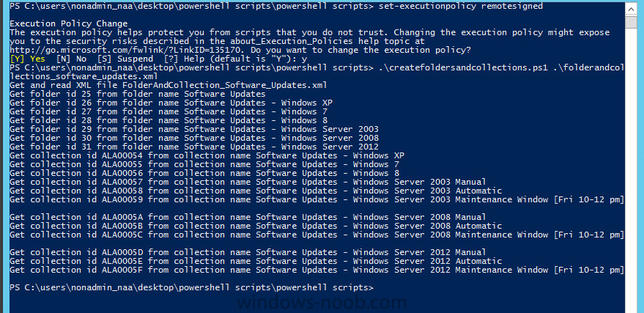Click the vertical scrollbar thumb

631,22
